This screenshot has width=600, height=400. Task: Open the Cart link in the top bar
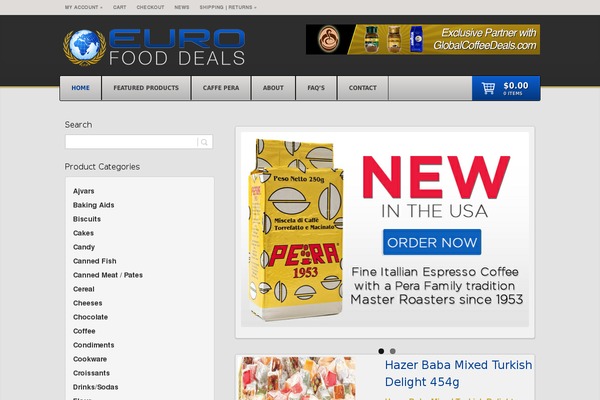pos(119,7)
